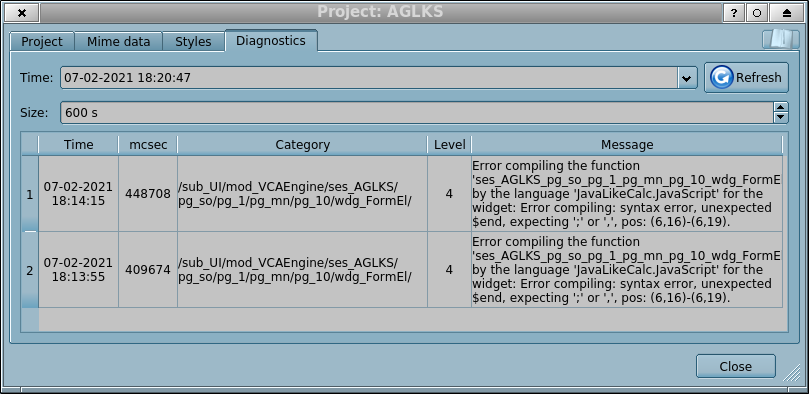The width and height of the screenshot is (809, 394).
Task: Click into the Size 600 s field
Action: click(417, 112)
